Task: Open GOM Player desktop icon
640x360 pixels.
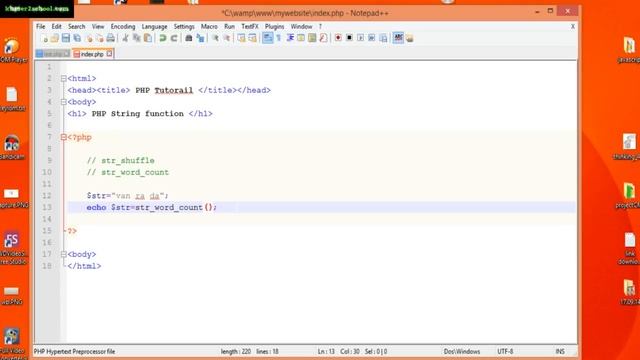Action: (12, 50)
